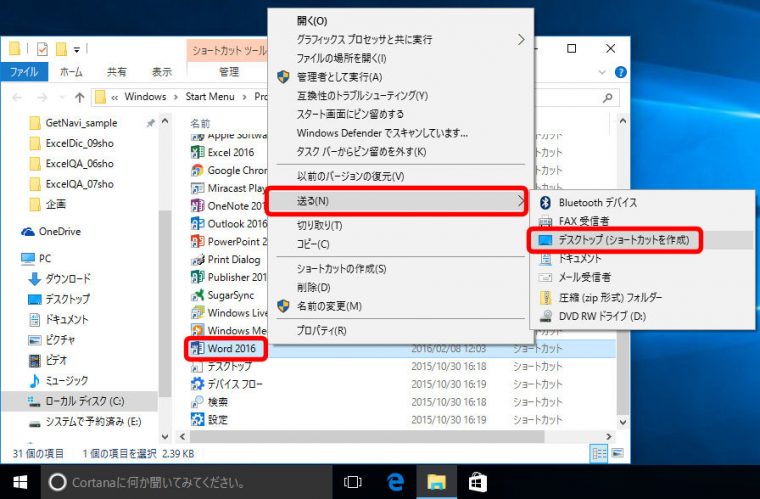
Task: Send to メール受信者
Action: point(642,278)
